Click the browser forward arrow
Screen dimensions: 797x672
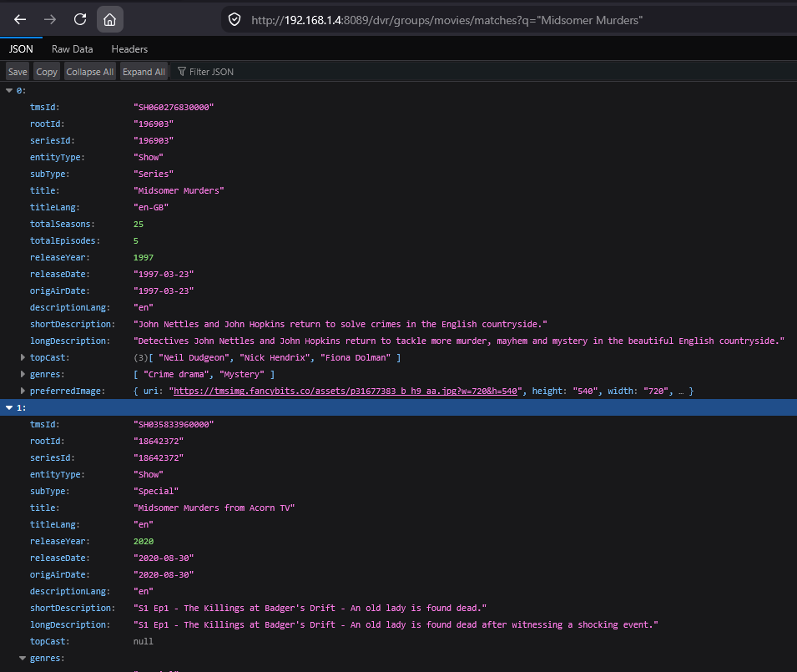click(x=50, y=19)
